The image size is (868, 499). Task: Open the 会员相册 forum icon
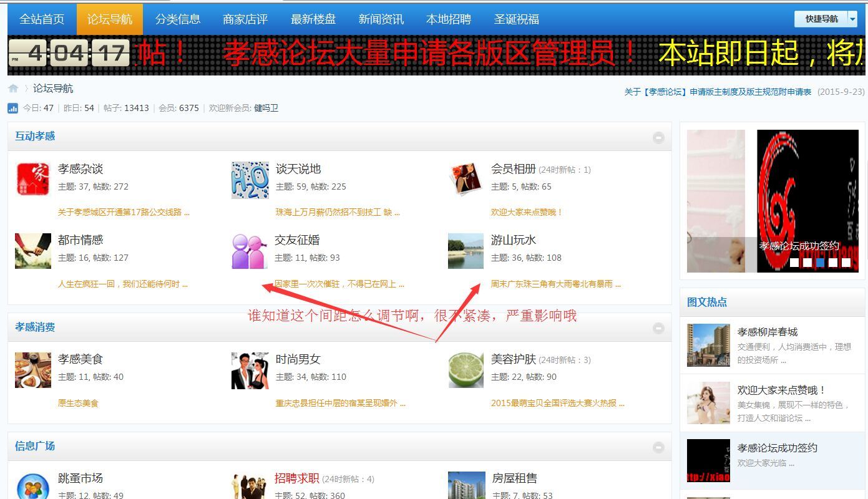tap(466, 180)
